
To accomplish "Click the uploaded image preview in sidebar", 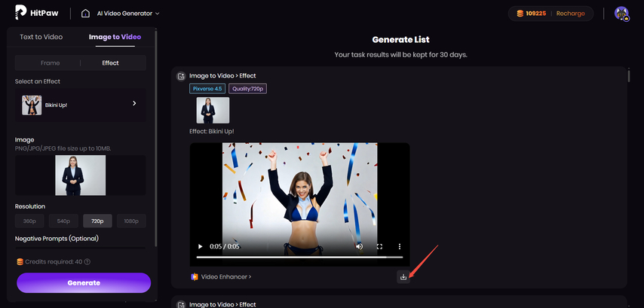I will [81, 175].
